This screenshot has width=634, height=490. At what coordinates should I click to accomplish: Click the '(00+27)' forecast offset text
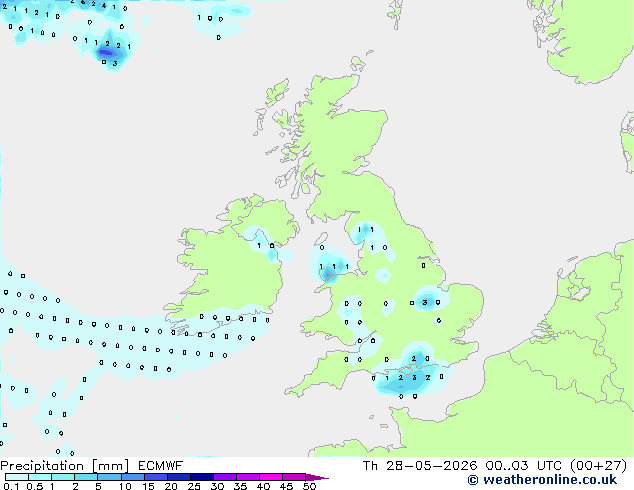pyautogui.click(x=598, y=466)
